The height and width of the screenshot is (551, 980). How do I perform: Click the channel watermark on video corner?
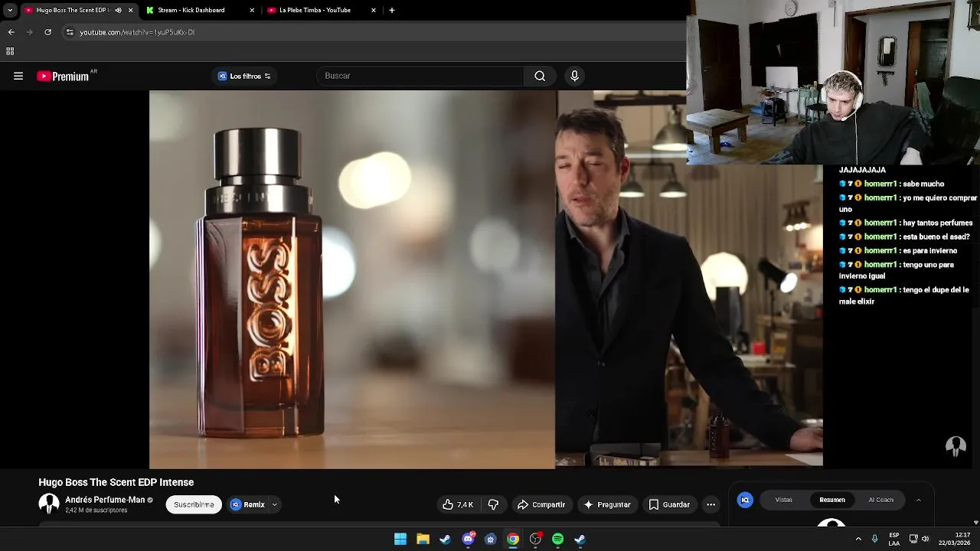[955, 446]
